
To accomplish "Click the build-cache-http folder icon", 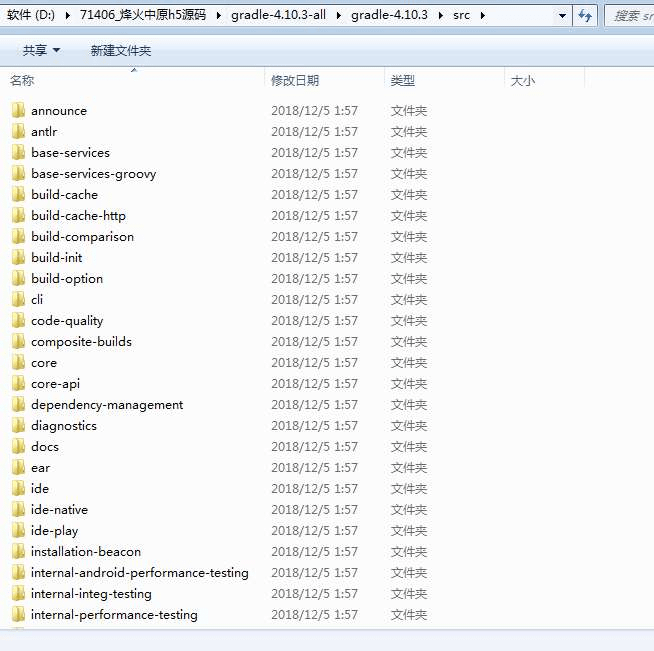I will pos(18,216).
